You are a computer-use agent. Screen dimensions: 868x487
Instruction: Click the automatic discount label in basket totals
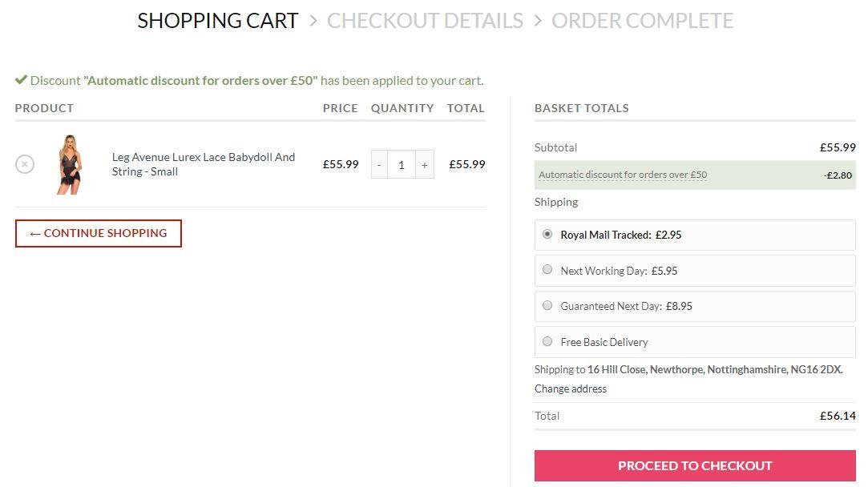[623, 175]
